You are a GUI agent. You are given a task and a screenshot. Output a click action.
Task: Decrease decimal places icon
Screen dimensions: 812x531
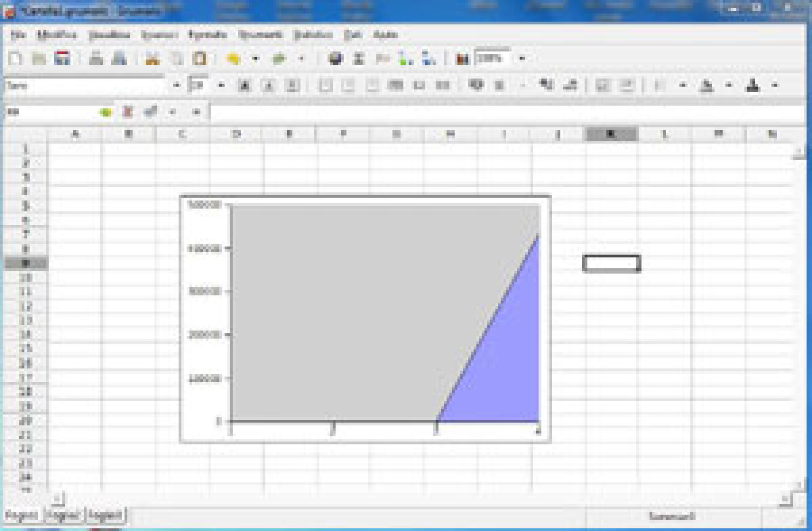coord(570,85)
